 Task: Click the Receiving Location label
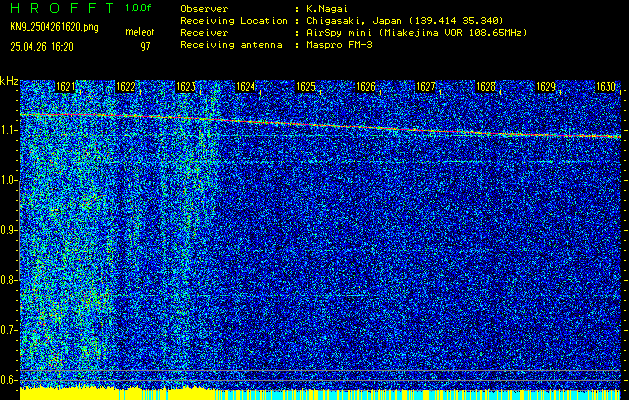click(234, 21)
